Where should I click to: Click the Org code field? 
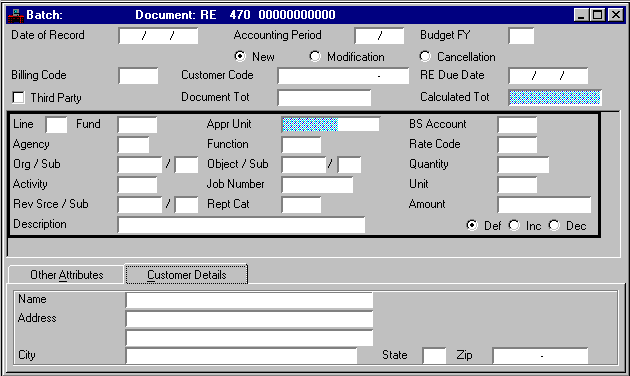pyautogui.click(x=140, y=165)
